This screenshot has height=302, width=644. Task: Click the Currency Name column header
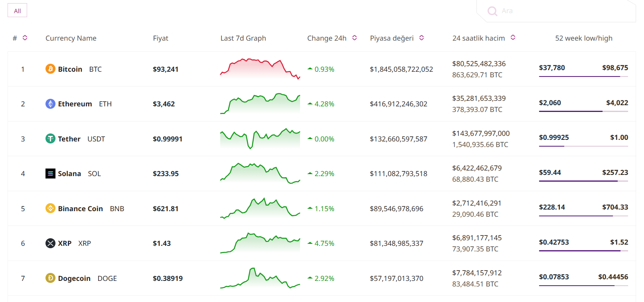[x=71, y=38]
